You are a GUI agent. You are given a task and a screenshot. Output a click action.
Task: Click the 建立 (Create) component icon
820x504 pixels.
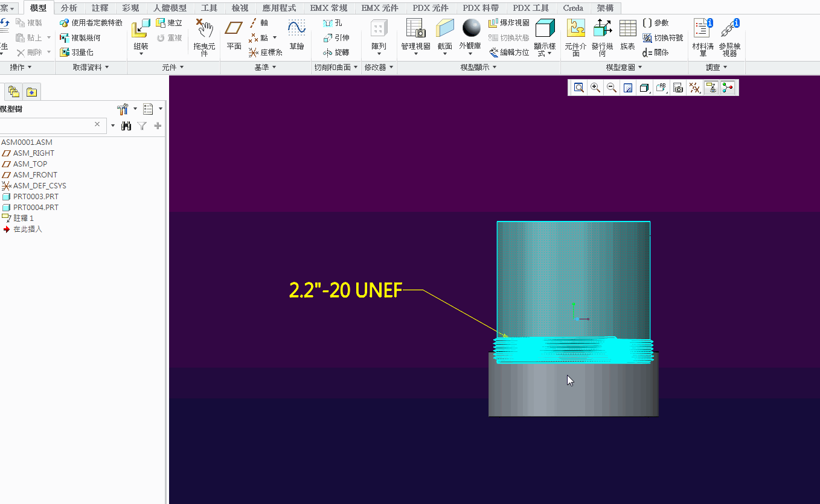[x=168, y=23]
